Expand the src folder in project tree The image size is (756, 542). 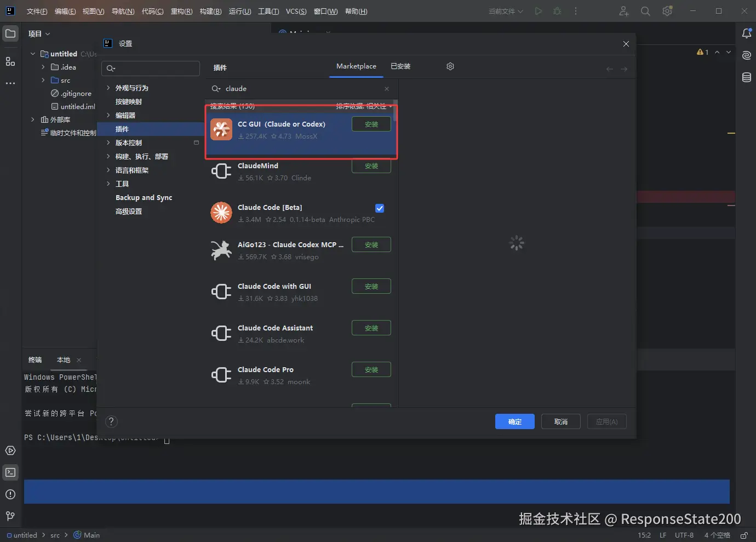coord(43,80)
